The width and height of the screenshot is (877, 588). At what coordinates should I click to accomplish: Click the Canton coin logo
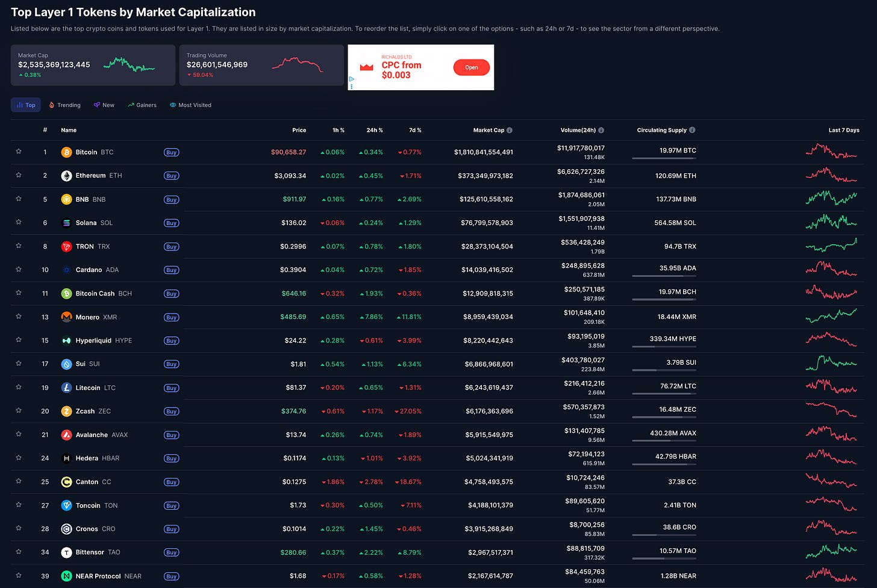tap(66, 481)
